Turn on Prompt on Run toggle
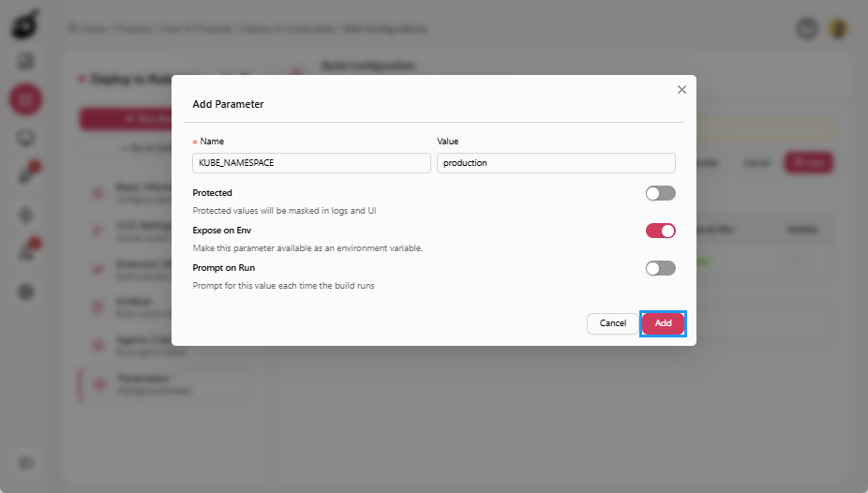 (661, 268)
